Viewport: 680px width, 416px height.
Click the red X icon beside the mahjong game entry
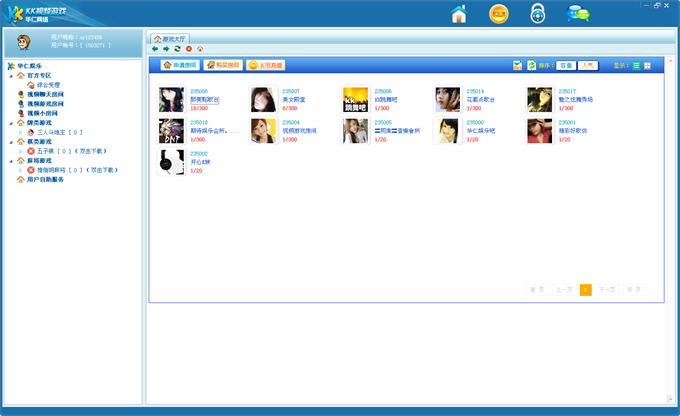click(x=30, y=170)
